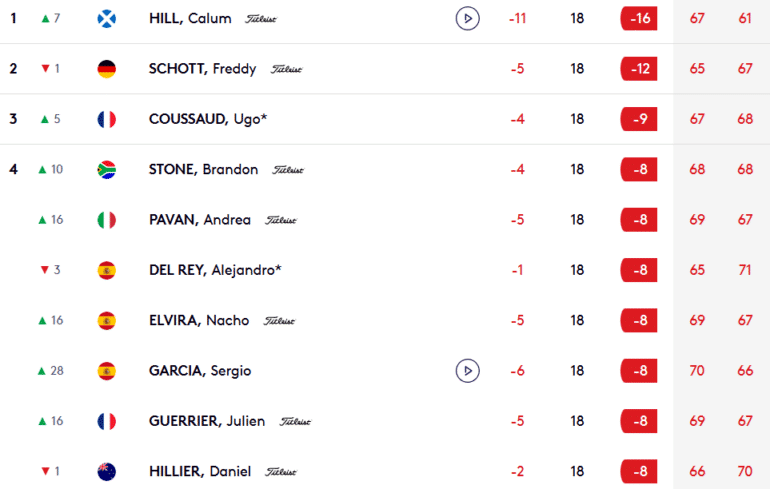Click the France flag beside Coussaud

click(x=107, y=119)
